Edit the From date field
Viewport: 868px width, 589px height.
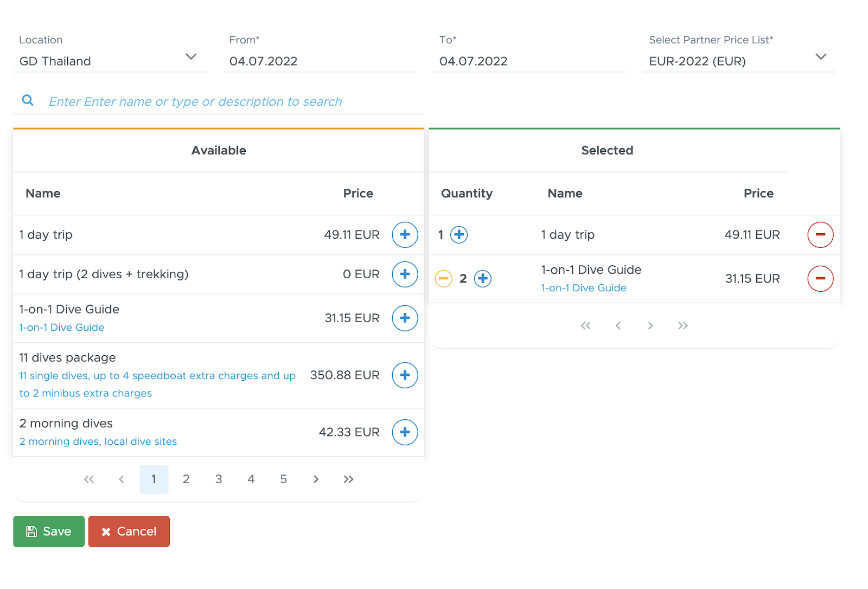(320, 61)
